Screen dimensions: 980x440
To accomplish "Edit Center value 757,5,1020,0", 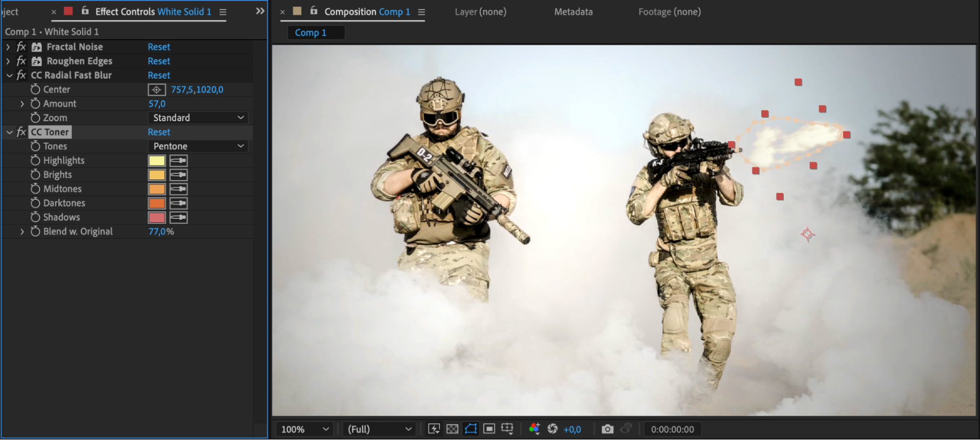I will 197,90.
